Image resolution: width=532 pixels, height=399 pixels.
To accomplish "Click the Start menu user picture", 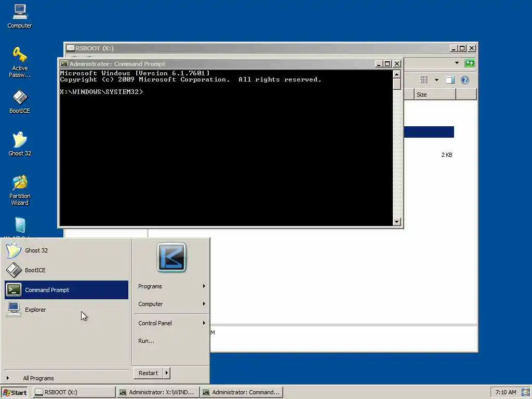I will (171, 257).
